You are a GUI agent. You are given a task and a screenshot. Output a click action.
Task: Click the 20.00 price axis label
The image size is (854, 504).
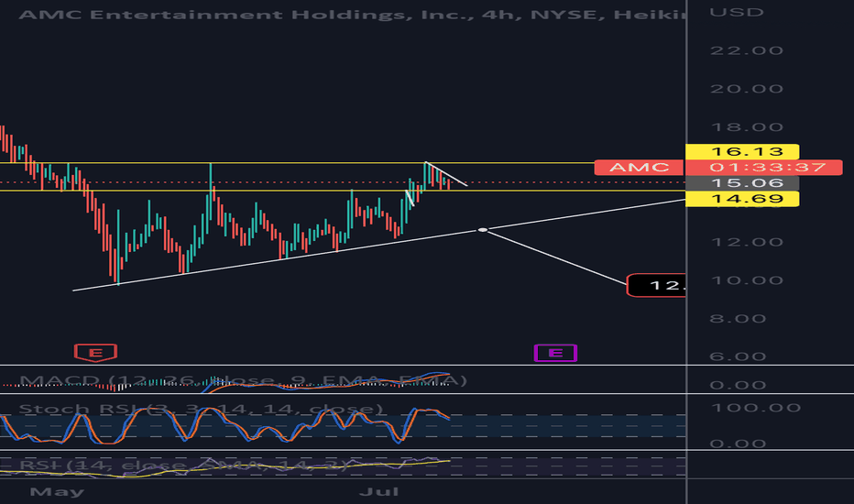coord(747,89)
